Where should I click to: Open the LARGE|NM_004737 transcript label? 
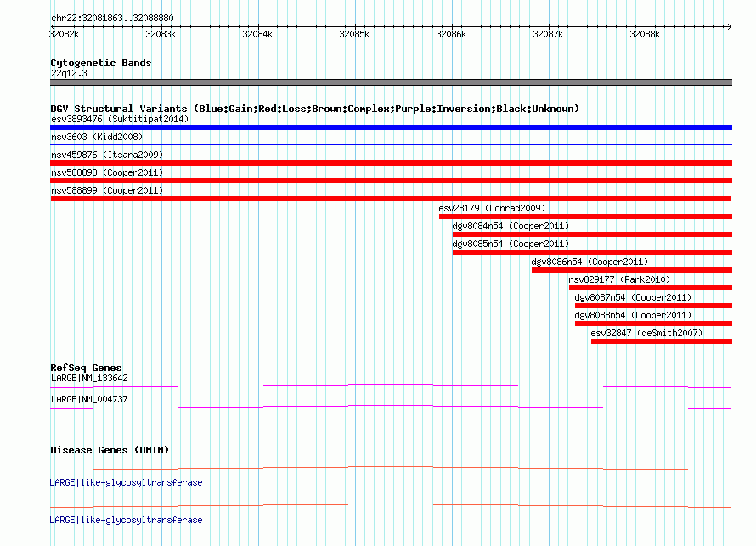coord(89,399)
